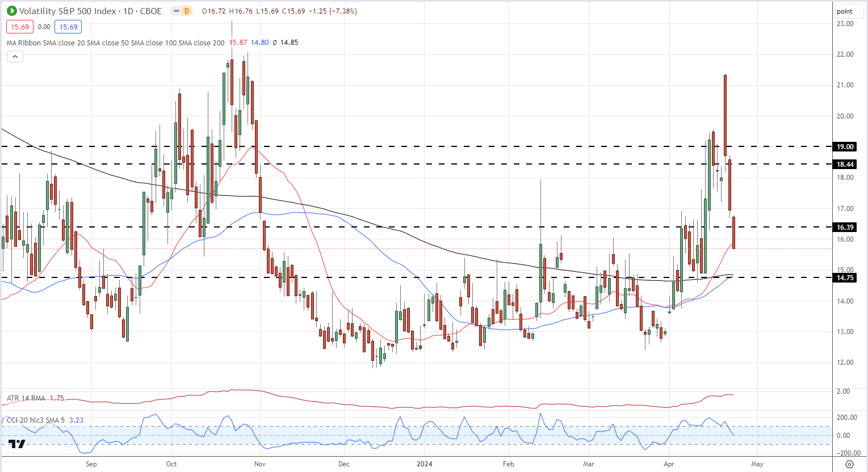
Task: Click the CCI value 3.23
Action: (x=76, y=420)
